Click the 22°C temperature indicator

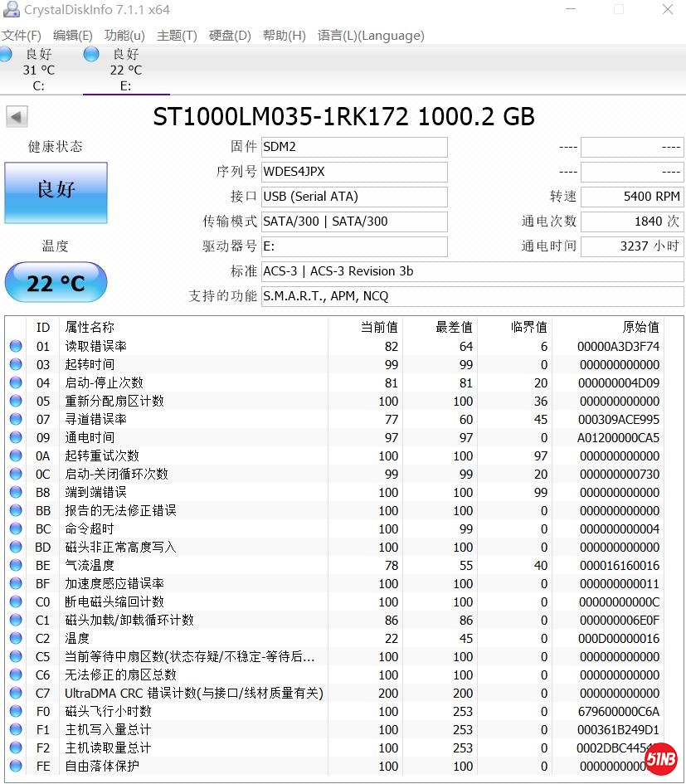tap(56, 282)
